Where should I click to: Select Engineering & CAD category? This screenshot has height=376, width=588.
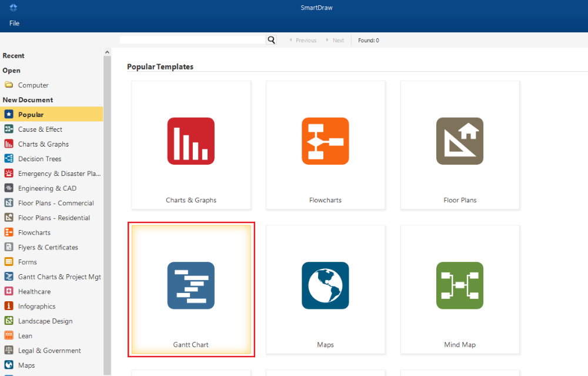point(47,188)
